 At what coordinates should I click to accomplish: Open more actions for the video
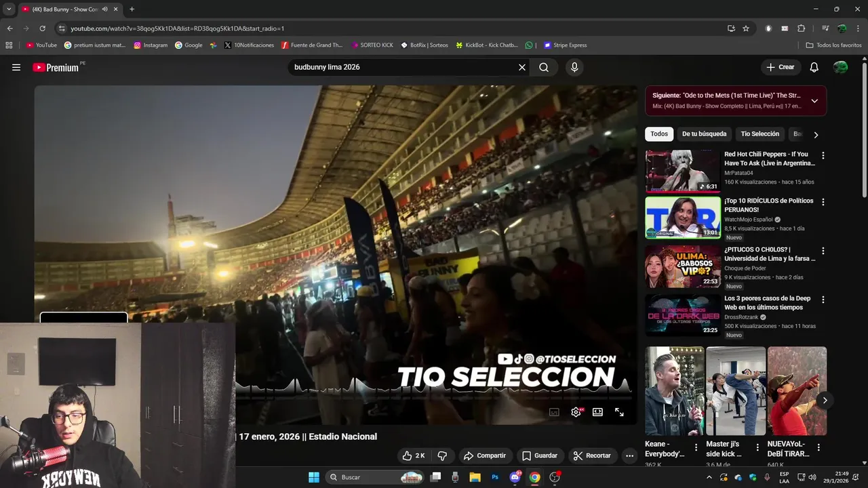click(x=629, y=455)
